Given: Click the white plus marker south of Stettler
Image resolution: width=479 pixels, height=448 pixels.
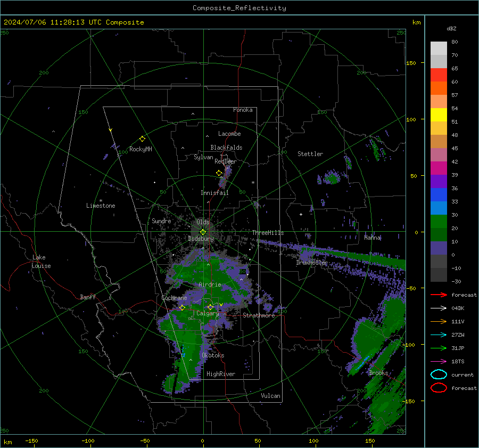Looking at the screenshot, I should pos(301,214).
